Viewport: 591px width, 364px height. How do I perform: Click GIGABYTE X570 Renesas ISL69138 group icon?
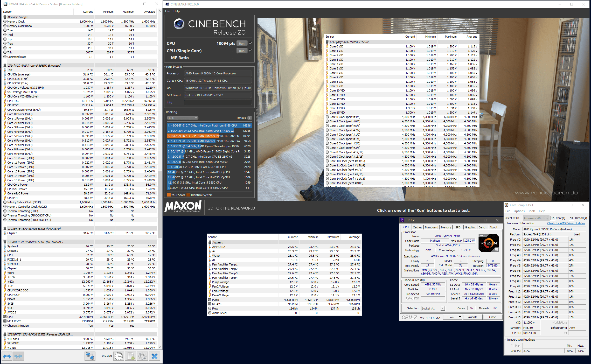(5, 334)
